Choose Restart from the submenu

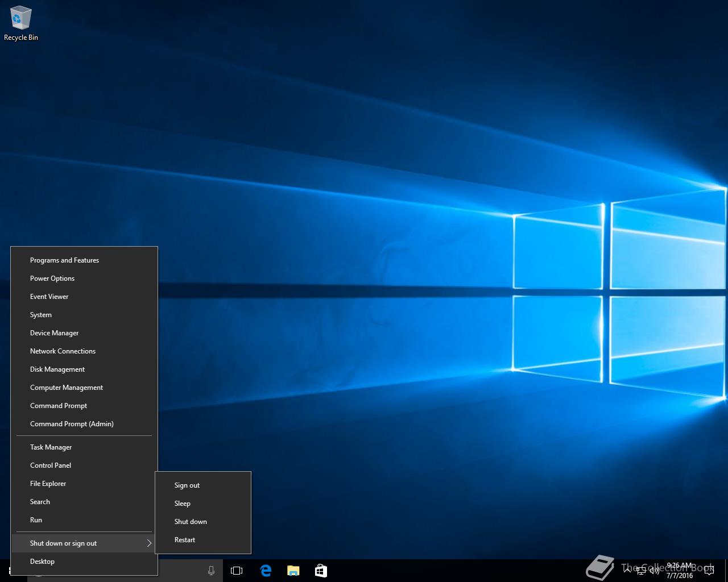[203, 540]
